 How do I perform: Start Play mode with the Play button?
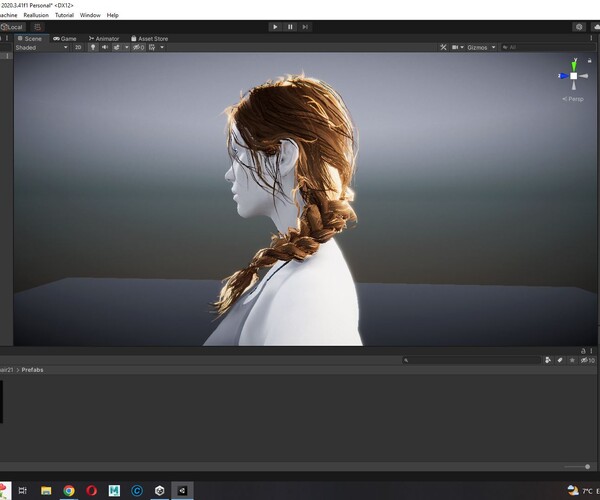coord(275,27)
